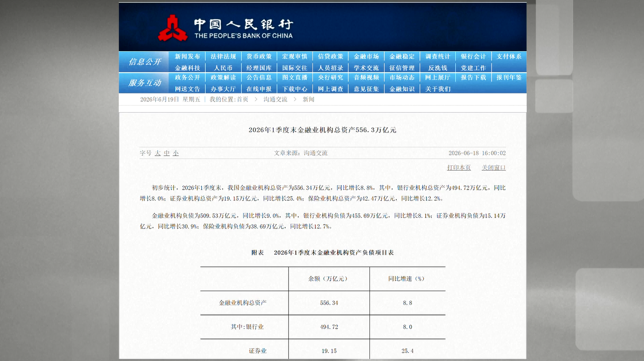Image resolution: width=644 pixels, height=361 pixels.
Task: Open the 图文直播 section
Action: click(x=294, y=77)
